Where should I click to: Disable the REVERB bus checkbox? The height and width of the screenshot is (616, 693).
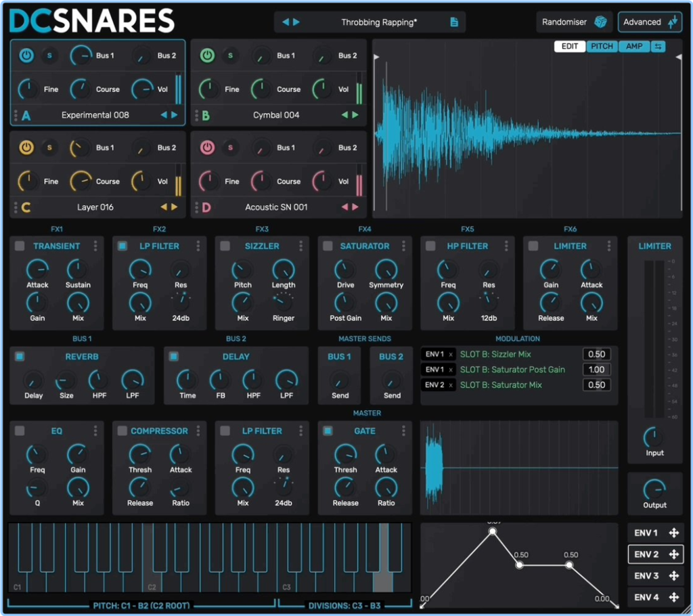click(20, 357)
